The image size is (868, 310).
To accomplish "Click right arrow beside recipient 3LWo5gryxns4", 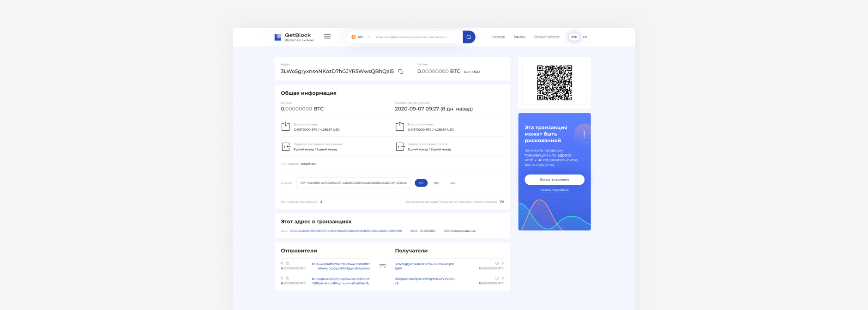I will (502, 263).
